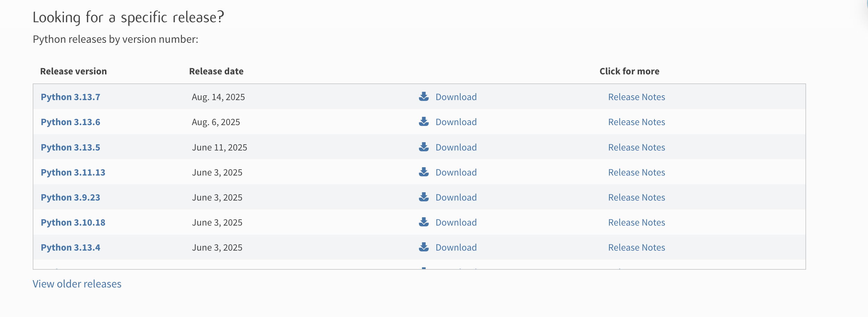This screenshot has width=868, height=317.
Task: Open the Python 3.13.7 release page
Action: point(70,97)
